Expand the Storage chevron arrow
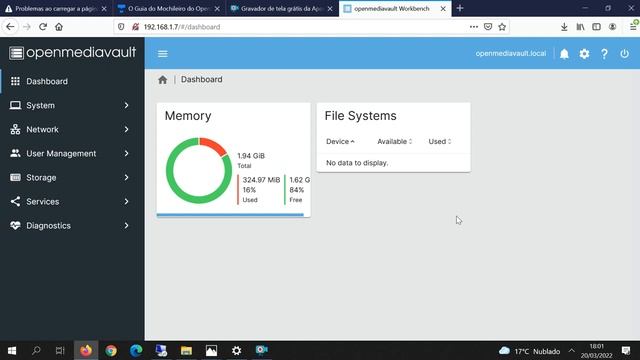Image resolution: width=640 pixels, height=360 pixels. [127, 178]
